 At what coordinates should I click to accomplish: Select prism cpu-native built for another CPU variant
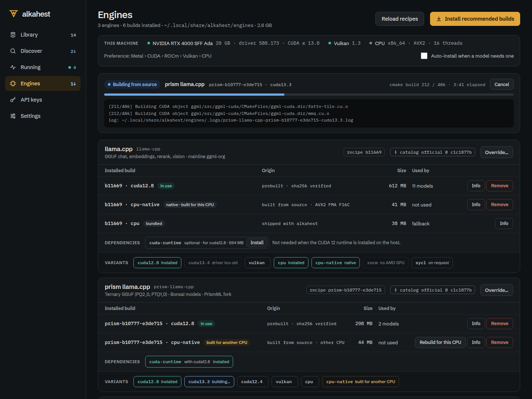[361, 382]
